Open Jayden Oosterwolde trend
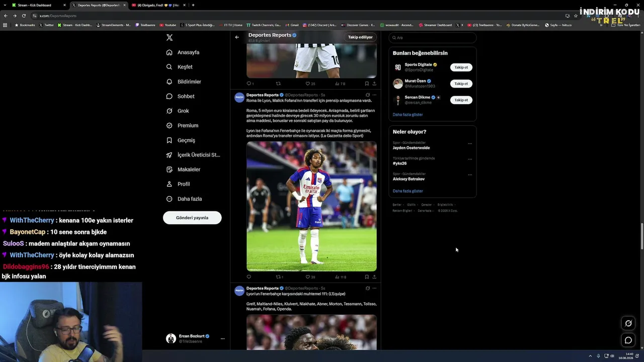The height and width of the screenshot is (362, 644). 411,148
